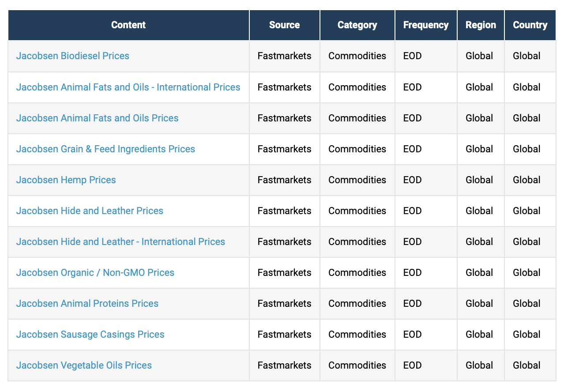
Task: Open Jacobsen Grain & Feed Ingredients Prices
Action: (x=105, y=149)
